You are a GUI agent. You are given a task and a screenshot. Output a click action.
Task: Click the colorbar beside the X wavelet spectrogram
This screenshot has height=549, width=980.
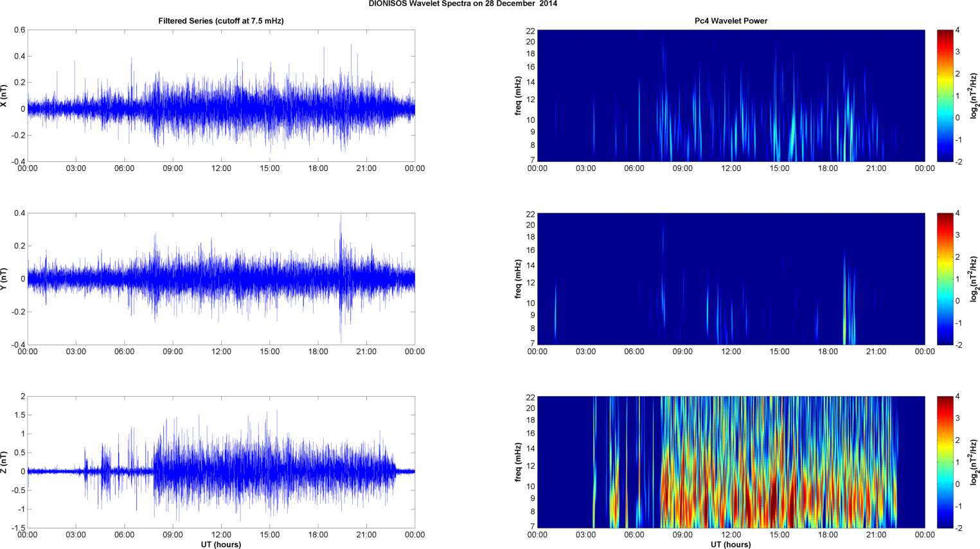945,96
